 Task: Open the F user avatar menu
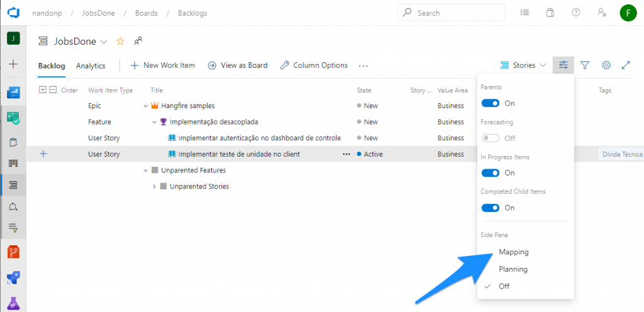(x=628, y=13)
